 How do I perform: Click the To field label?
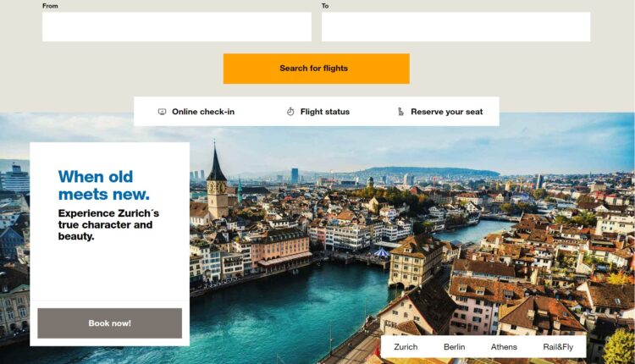325,6
